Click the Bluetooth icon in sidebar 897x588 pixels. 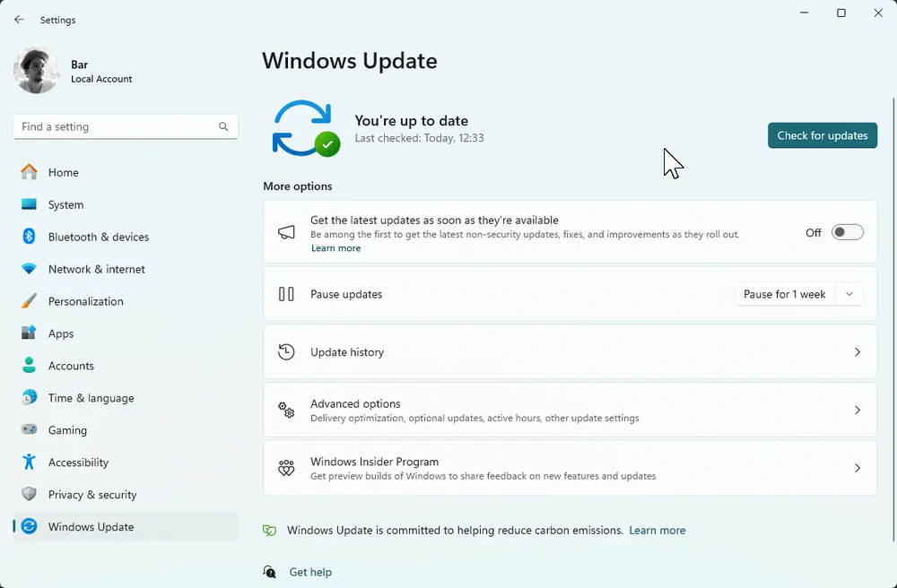[x=29, y=236]
